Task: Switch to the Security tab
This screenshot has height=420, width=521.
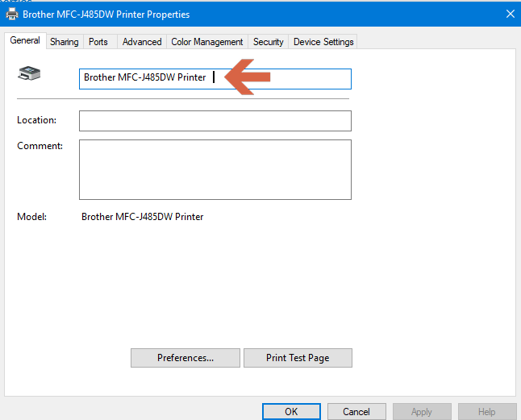Action: click(x=268, y=42)
